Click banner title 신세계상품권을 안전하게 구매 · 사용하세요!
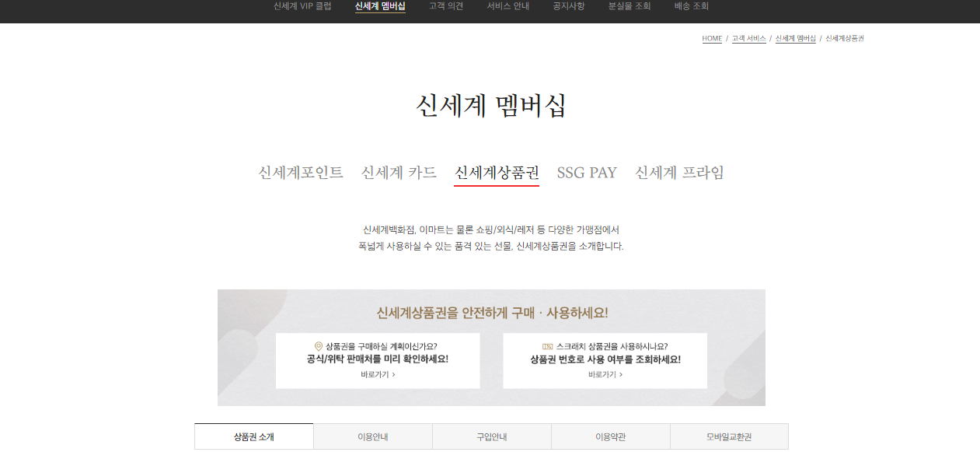 pyautogui.click(x=492, y=313)
